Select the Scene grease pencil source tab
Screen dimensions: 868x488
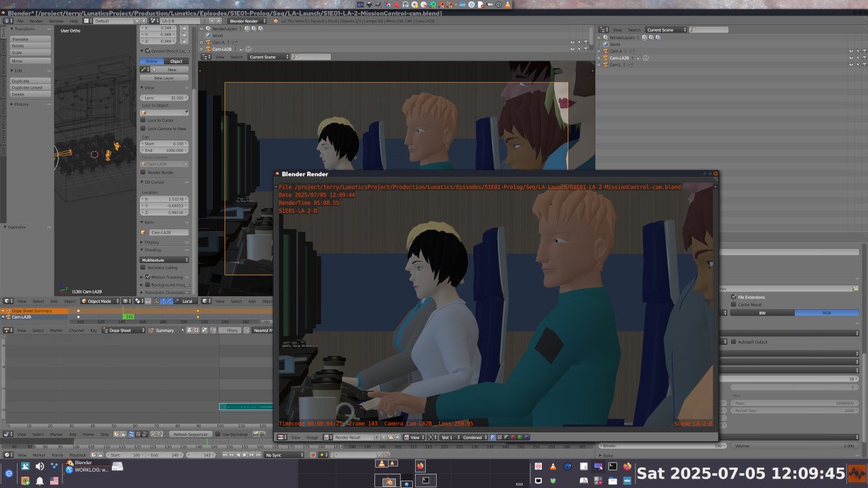pos(152,61)
